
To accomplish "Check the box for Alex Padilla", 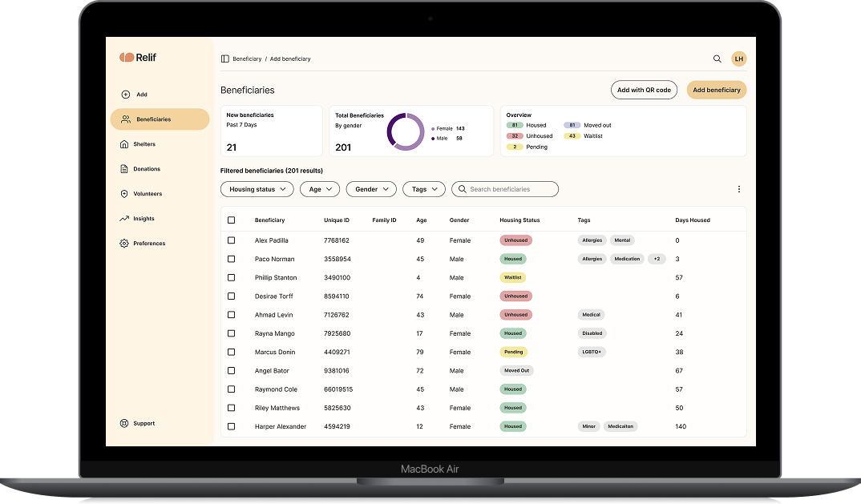I will pos(231,240).
